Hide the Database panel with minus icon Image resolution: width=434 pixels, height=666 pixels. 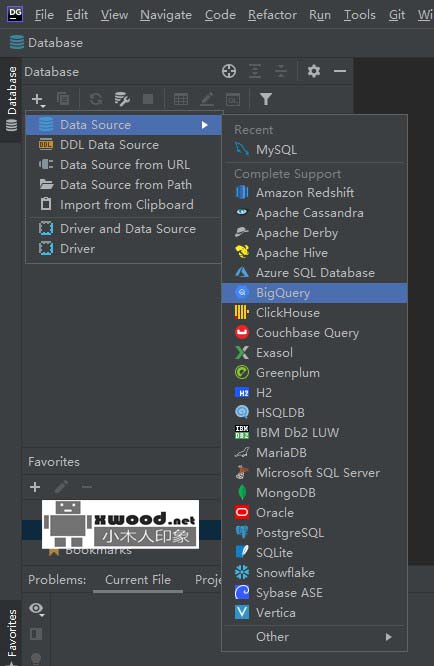pos(340,71)
